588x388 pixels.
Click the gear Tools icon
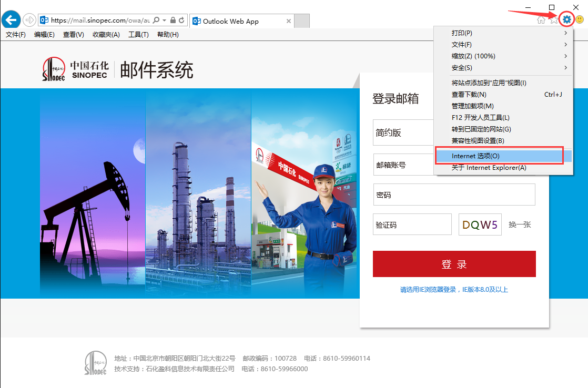point(566,20)
